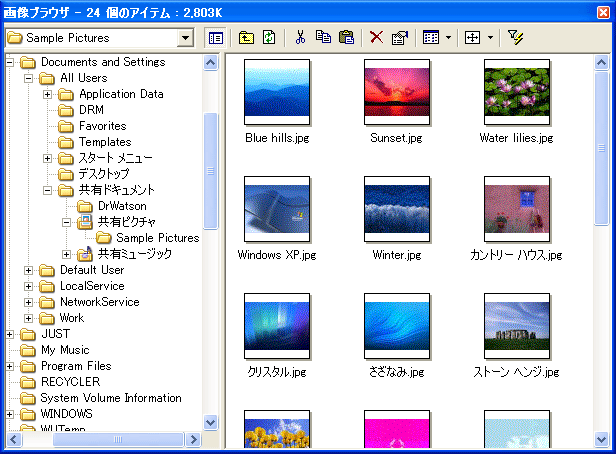Viewport: 616px width, 454px height.
Task: Click the filter lightning icon
Action: (515, 38)
